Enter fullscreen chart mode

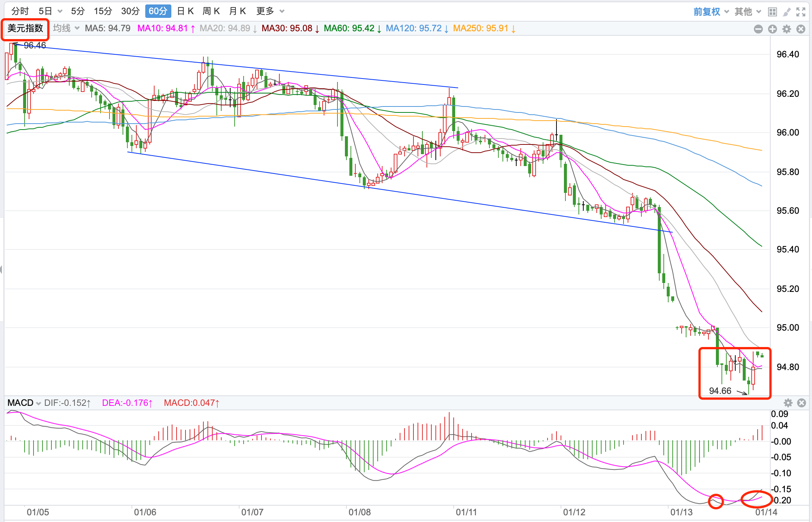pyautogui.click(x=801, y=12)
